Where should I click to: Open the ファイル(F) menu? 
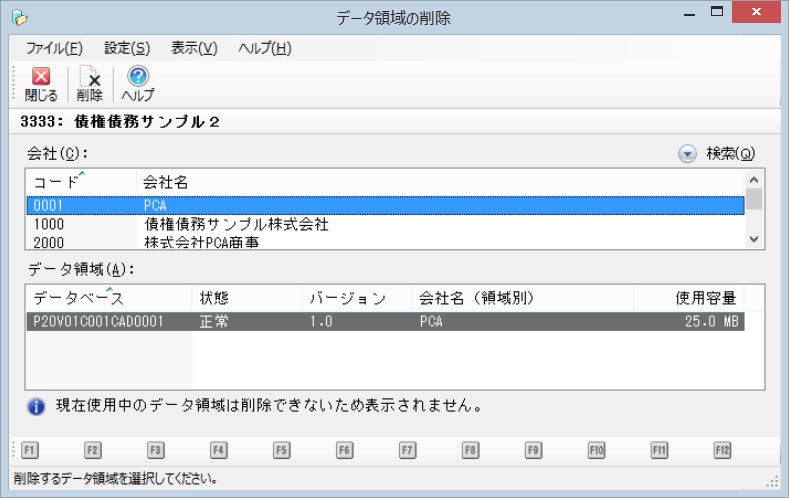[54, 48]
